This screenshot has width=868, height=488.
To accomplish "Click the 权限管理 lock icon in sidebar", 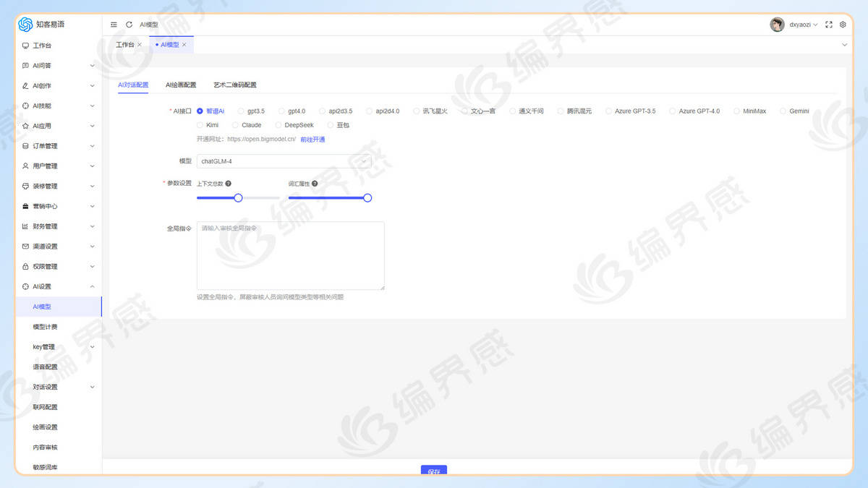I will (x=26, y=267).
